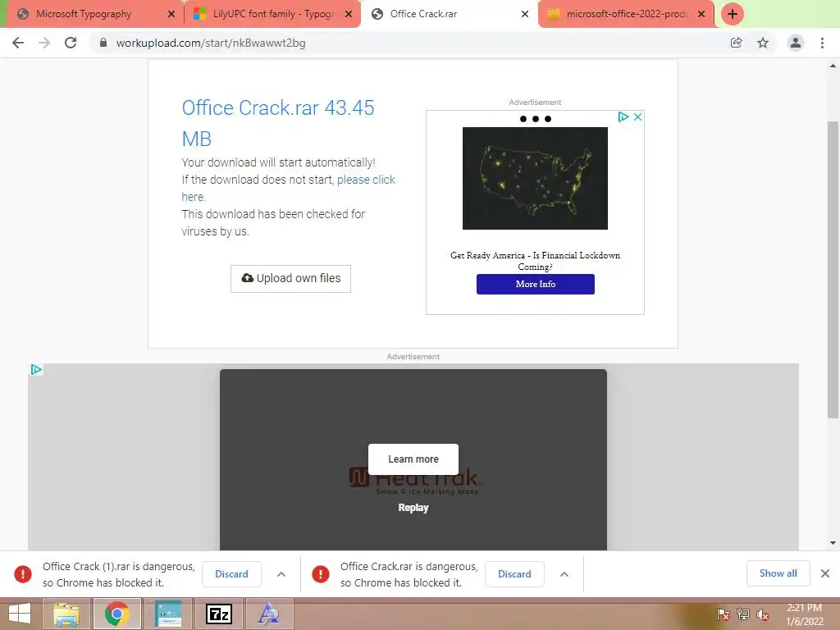Click AdChoices icon on lower ad
The width and height of the screenshot is (840, 630).
click(36, 370)
